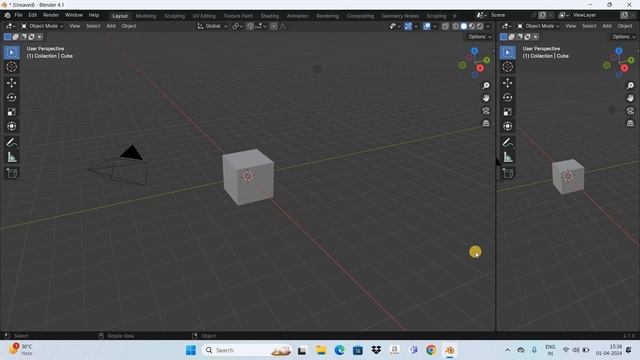Screen dimensions: 640x360
Task: Open the Render menu
Action: coord(51,15)
